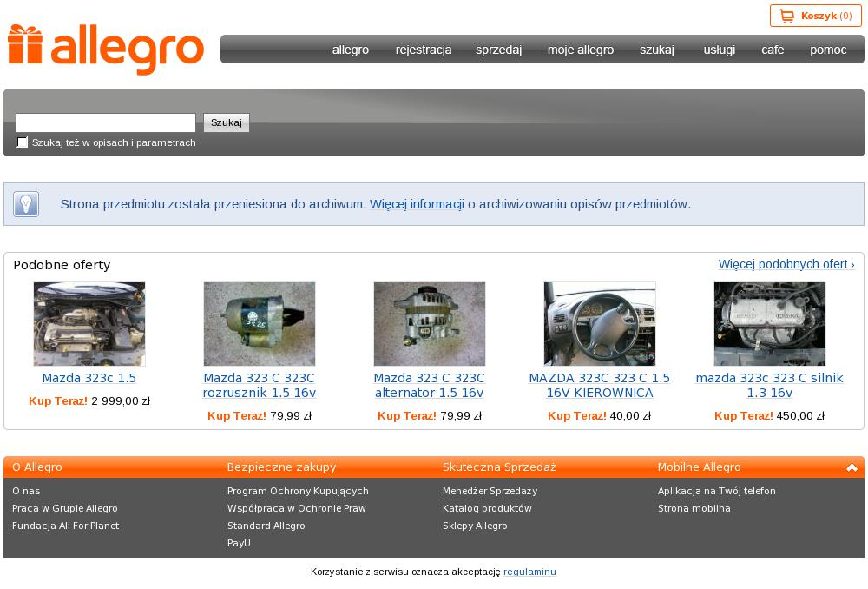Click the price 450,00 zł
Viewport: 868px width, 589px height.
click(800, 415)
